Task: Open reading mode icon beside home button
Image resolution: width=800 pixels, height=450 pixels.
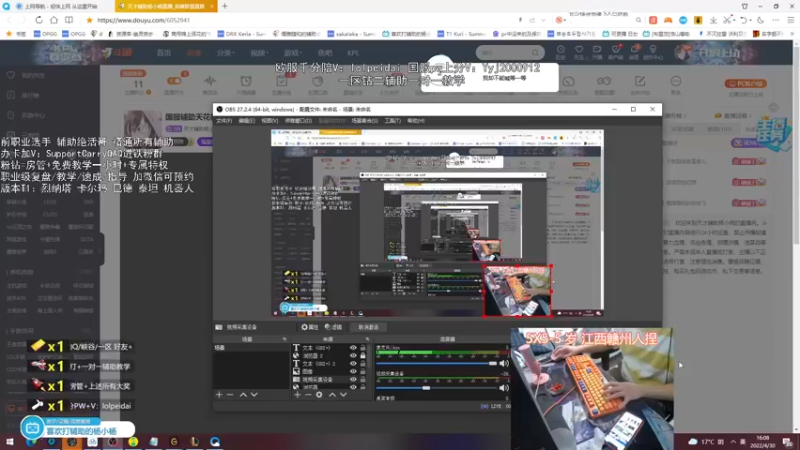Action: click(x=69, y=20)
